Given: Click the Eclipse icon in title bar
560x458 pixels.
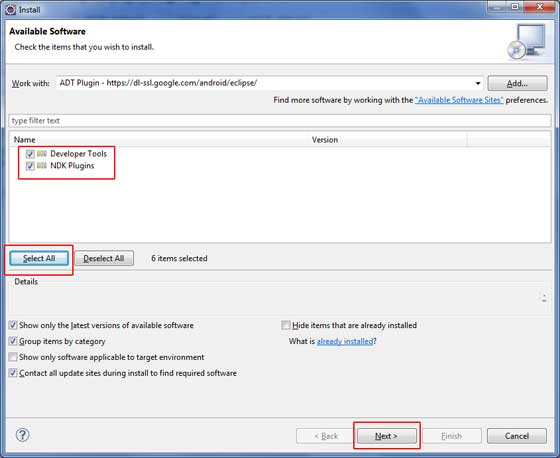Looking at the screenshot, I should coord(11,9).
